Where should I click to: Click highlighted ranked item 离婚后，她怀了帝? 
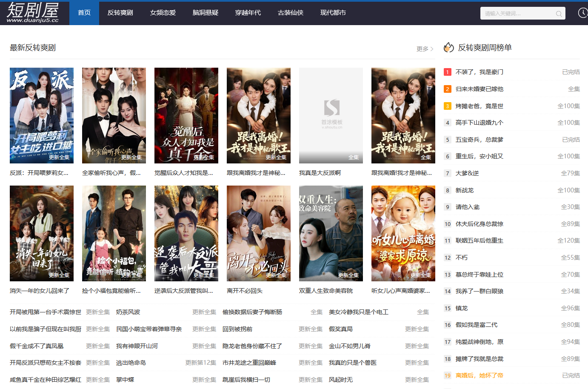coord(480,375)
